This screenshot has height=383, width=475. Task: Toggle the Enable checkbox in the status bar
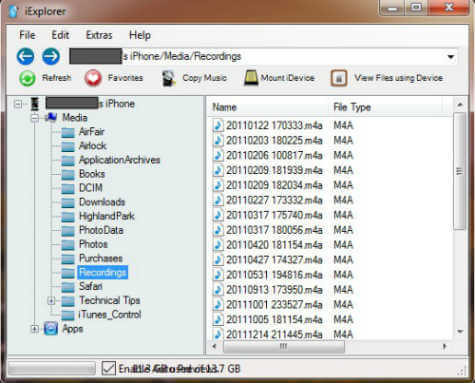109,368
